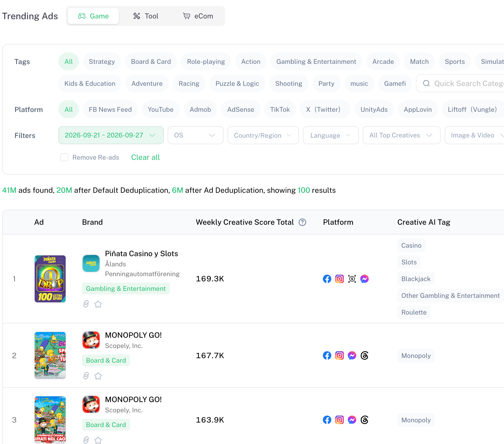Click the Facebook icon in row 3
The image size is (504, 444).
click(327, 420)
